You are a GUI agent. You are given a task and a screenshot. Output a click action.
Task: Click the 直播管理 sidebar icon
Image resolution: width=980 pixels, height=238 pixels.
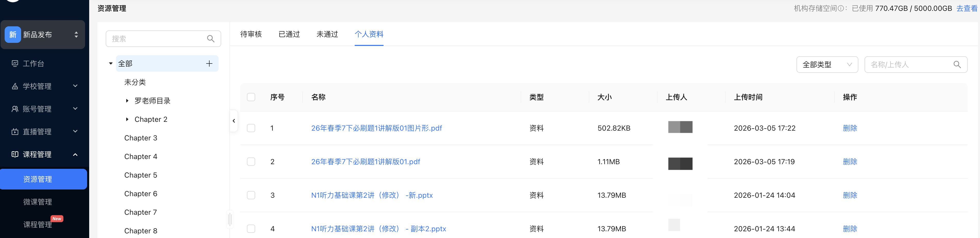pos(15,132)
